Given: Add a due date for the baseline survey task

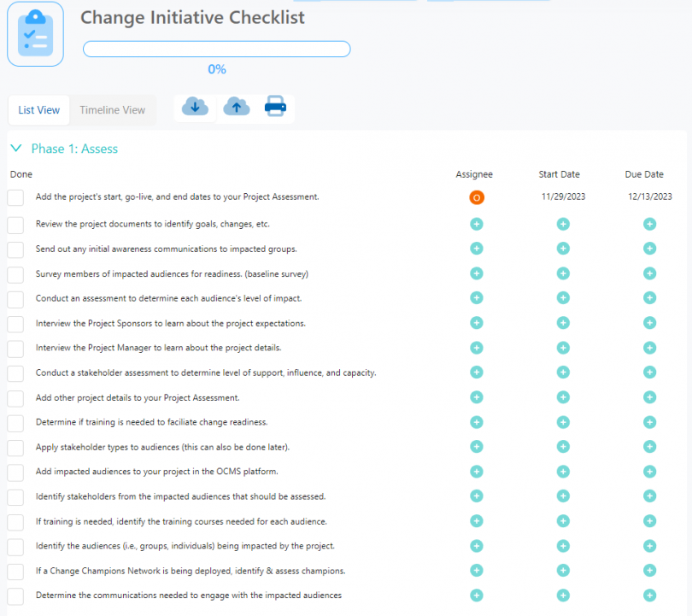Looking at the screenshot, I should (x=649, y=273).
